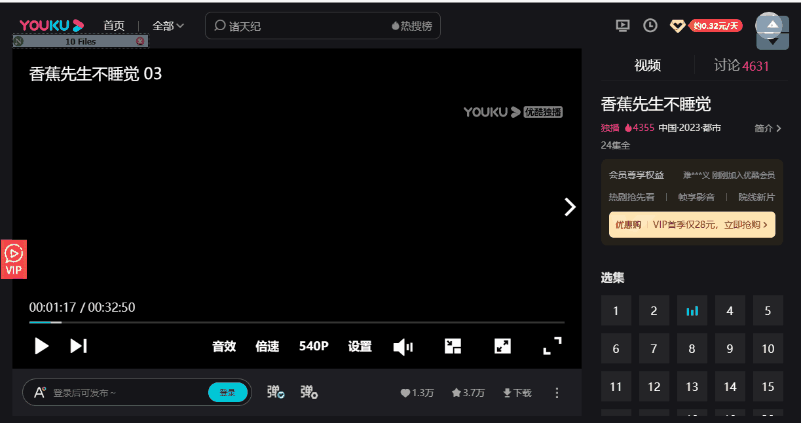Open the 设置 player settings
The height and width of the screenshot is (423, 801).
pos(360,346)
